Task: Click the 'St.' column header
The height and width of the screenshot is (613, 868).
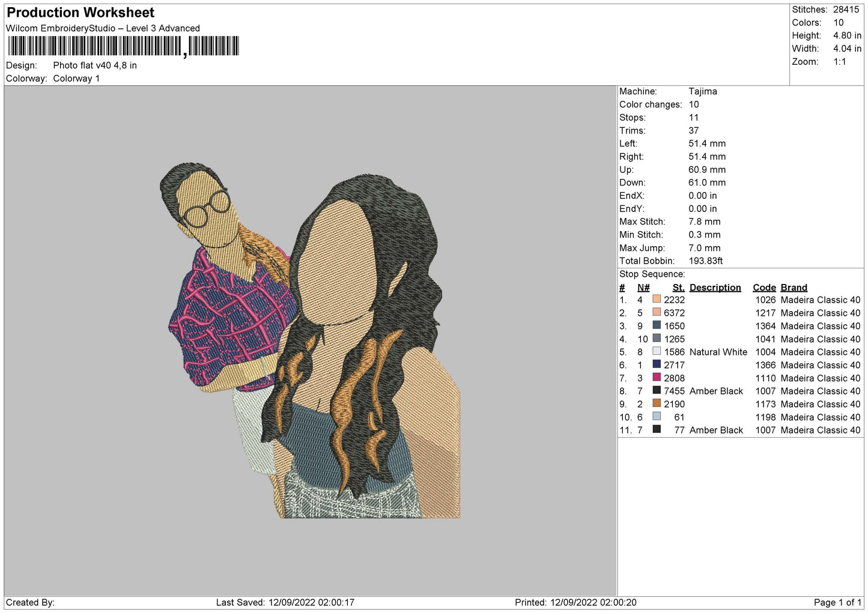Action: pos(679,288)
